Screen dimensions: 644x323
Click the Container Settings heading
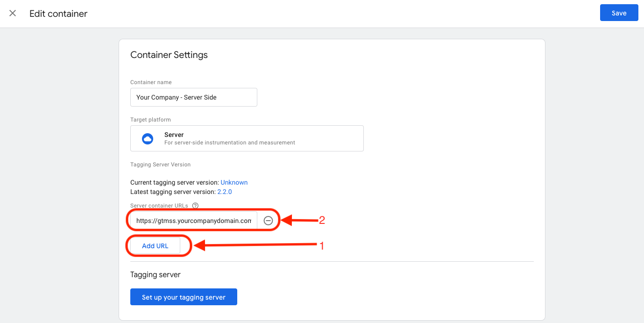[169, 55]
